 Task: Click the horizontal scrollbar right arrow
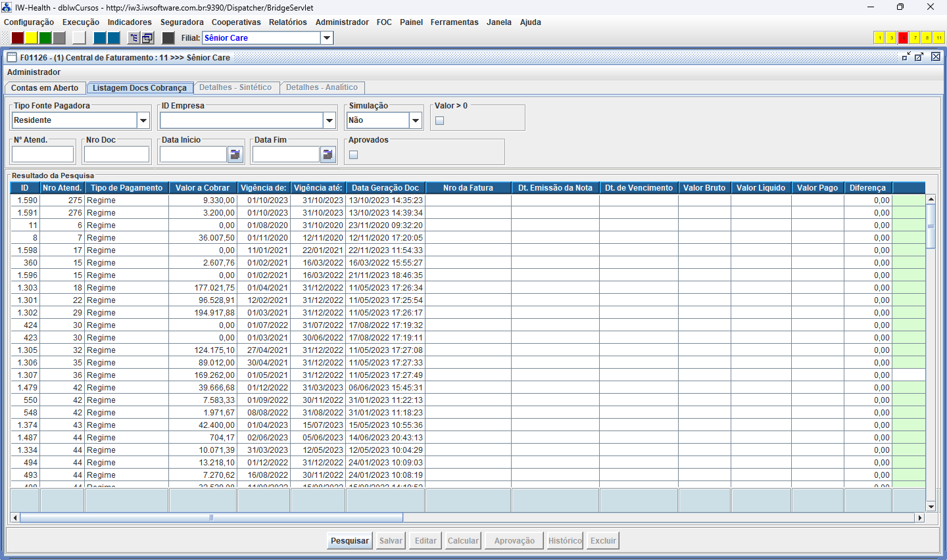919,518
